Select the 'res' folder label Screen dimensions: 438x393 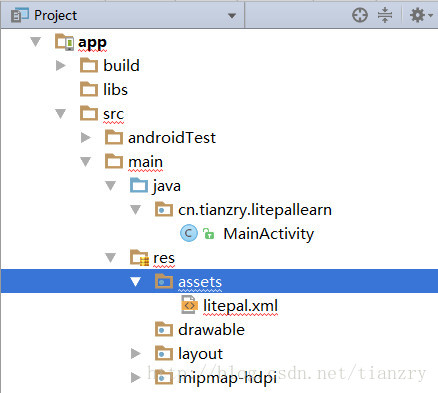pyautogui.click(x=164, y=259)
